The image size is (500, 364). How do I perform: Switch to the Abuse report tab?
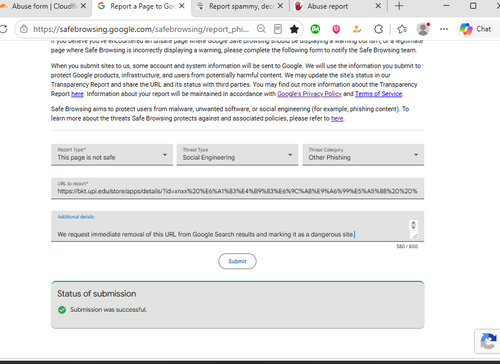click(x=338, y=6)
